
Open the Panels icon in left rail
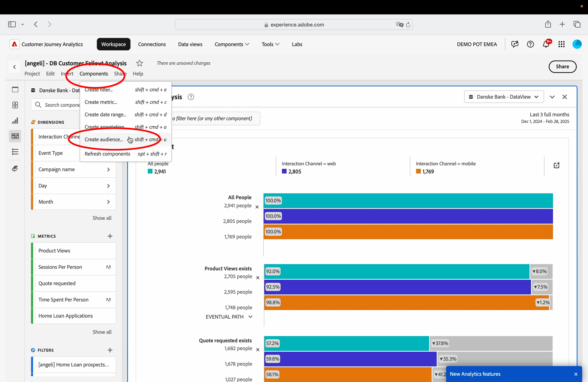coord(15,89)
